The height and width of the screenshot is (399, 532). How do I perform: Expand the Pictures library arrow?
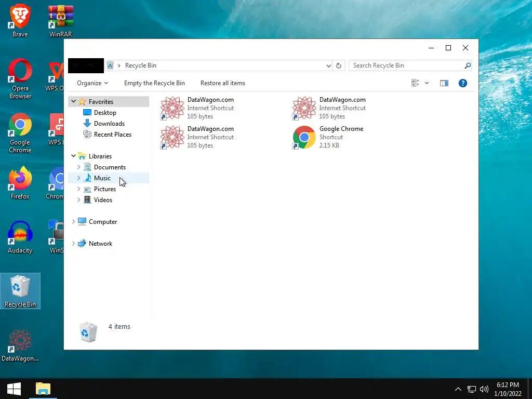pyautogui.click(x=79, y=189)
